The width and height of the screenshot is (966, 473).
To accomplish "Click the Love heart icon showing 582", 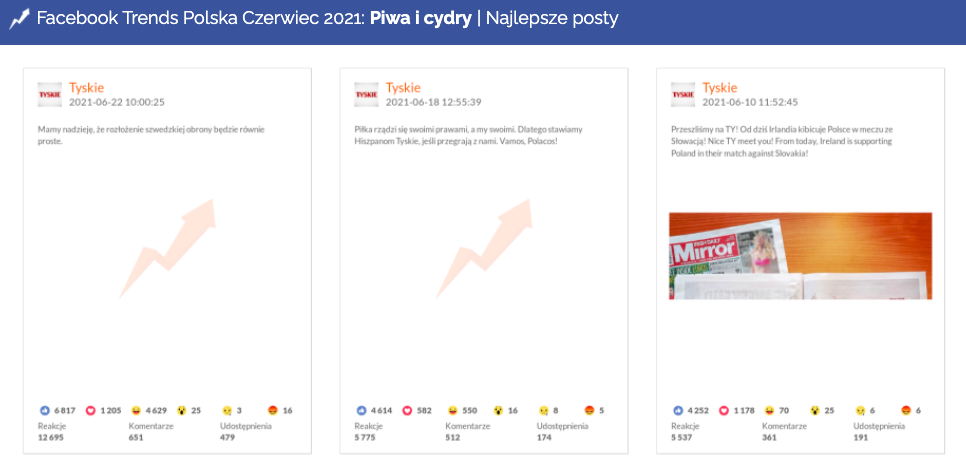I will tap(408, 410).
